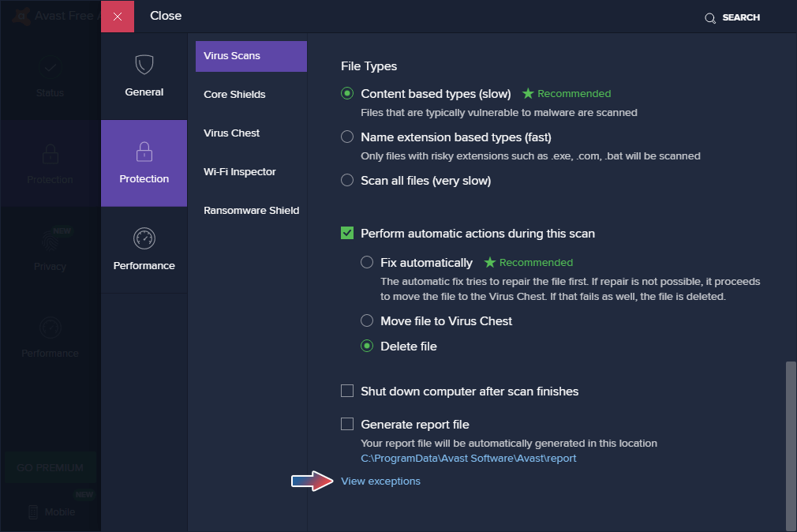Click the SEARCH label
Viewport: 797px width, 532px height.
pos(741,18)
